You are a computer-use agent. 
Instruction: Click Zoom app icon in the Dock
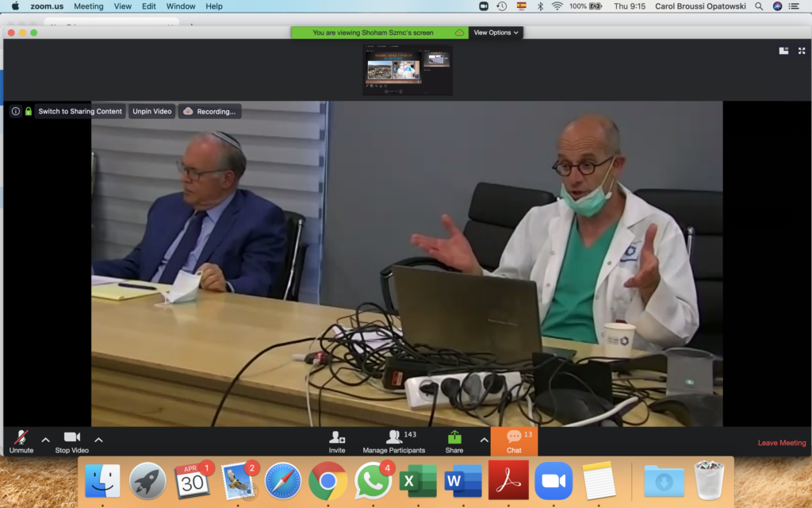tap(553, 481)
